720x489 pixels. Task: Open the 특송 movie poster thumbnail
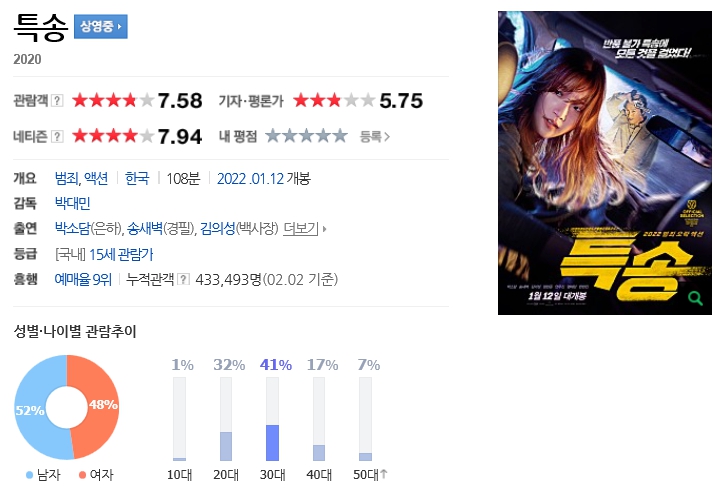pos(605,163)
